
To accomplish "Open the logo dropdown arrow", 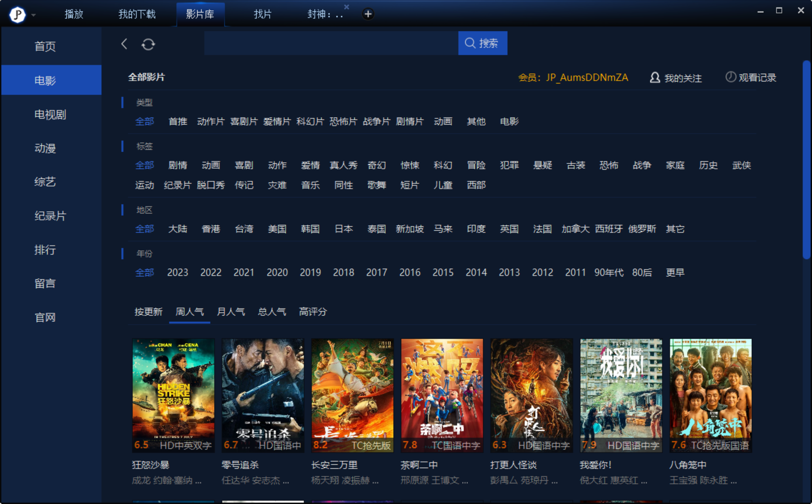I will [34, 15].
